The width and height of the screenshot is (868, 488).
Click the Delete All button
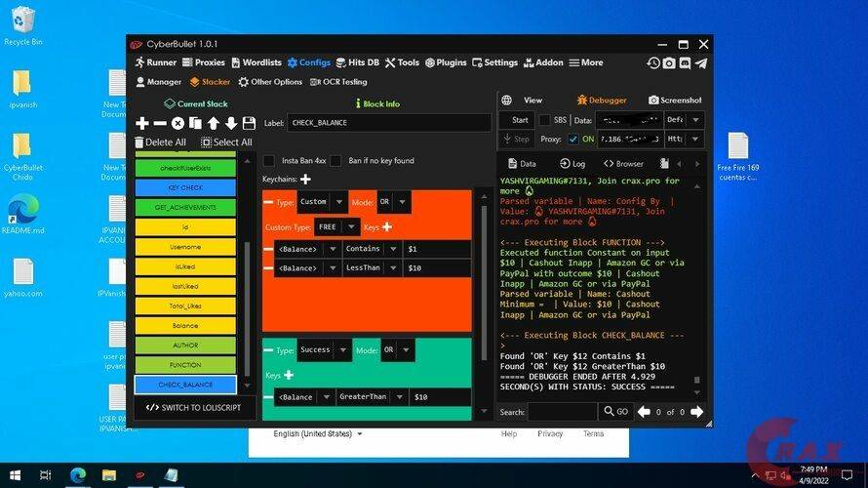(161, 142)
